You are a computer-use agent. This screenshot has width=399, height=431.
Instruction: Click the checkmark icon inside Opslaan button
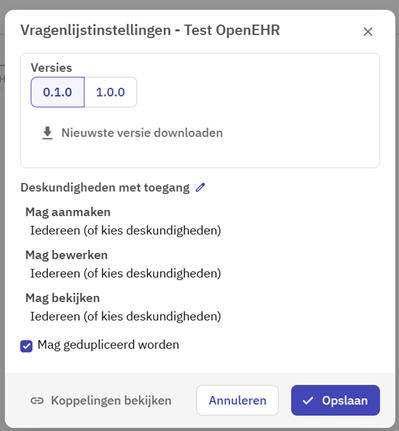tap(308, 400)
